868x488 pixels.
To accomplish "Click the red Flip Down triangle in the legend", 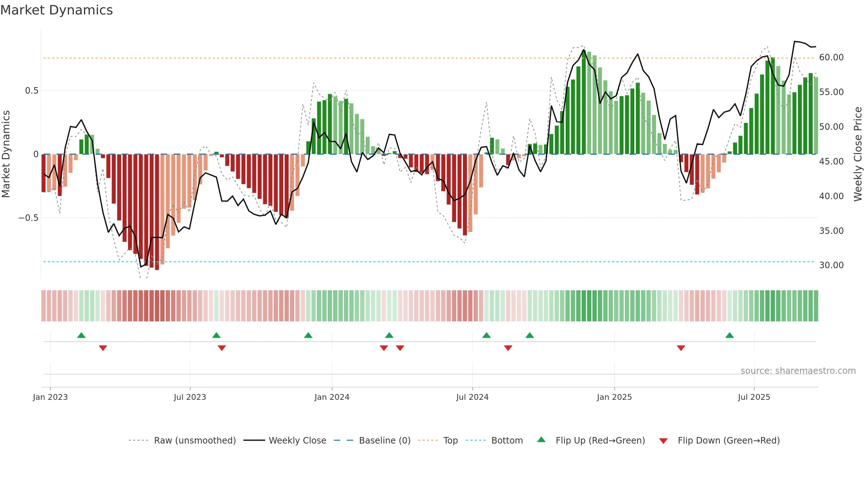I will pyautogui.click(x=663, y=441).
